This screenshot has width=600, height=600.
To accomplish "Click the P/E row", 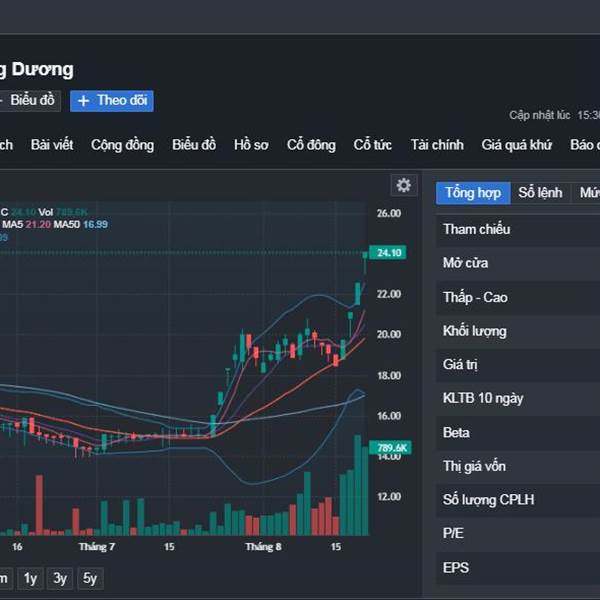I will click(518, 533).
